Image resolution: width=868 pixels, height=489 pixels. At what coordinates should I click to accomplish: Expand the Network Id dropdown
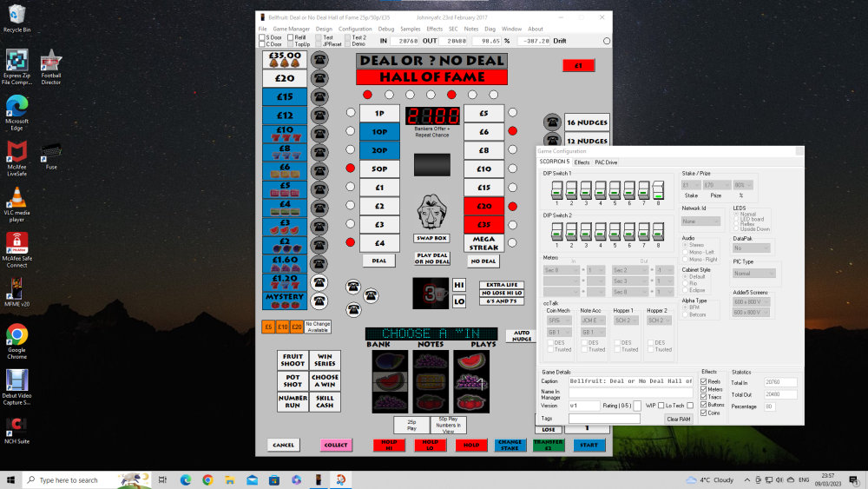(x=700, y=221)
